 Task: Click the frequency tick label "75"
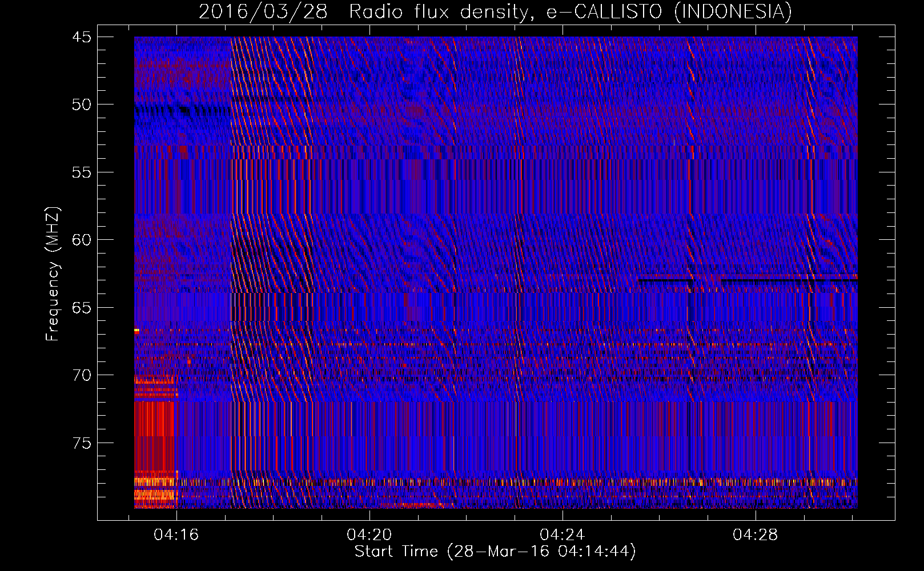point(82,443)
